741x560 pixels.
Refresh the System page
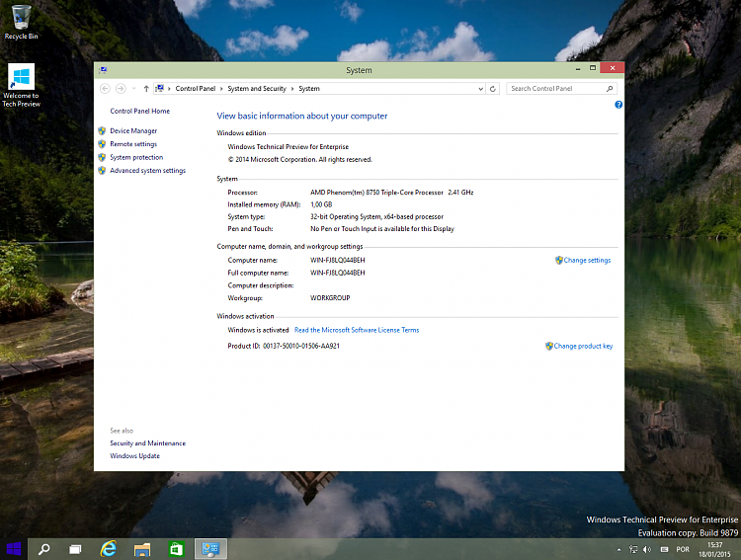[x=492, y=88]
